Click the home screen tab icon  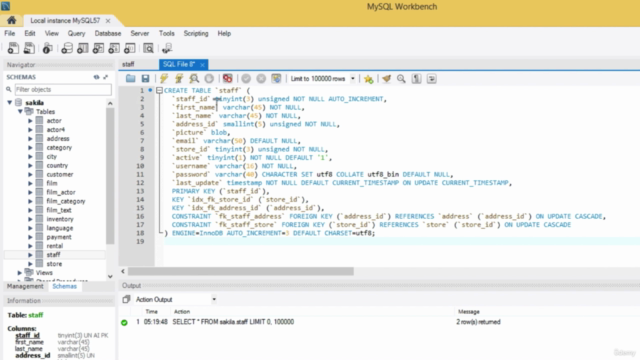(x=11, y=20)
